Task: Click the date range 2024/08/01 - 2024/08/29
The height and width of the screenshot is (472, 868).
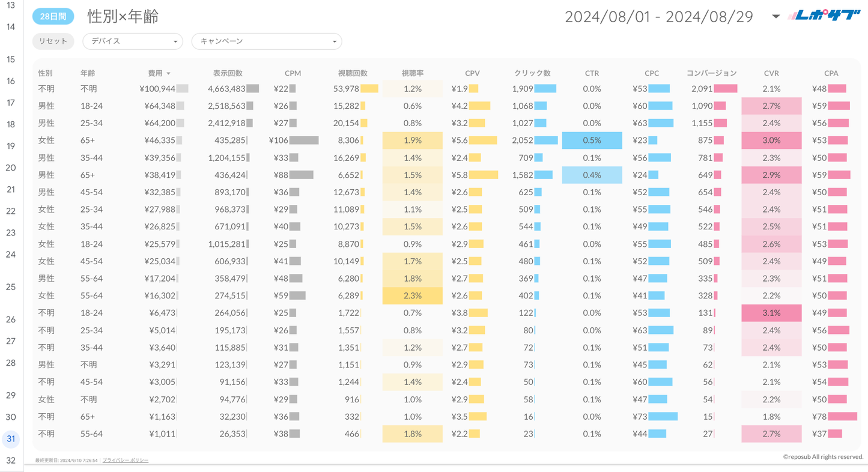Action: click(x=659, y=17)
